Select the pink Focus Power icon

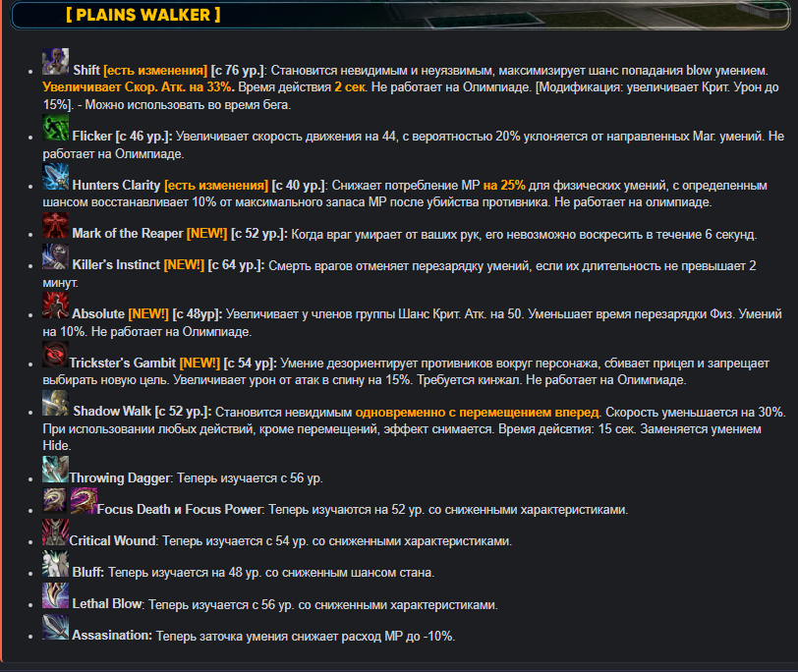coord(84,500)
